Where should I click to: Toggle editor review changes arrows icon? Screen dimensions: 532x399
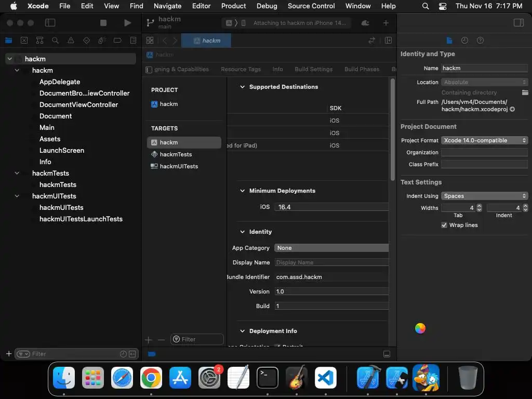371,41
